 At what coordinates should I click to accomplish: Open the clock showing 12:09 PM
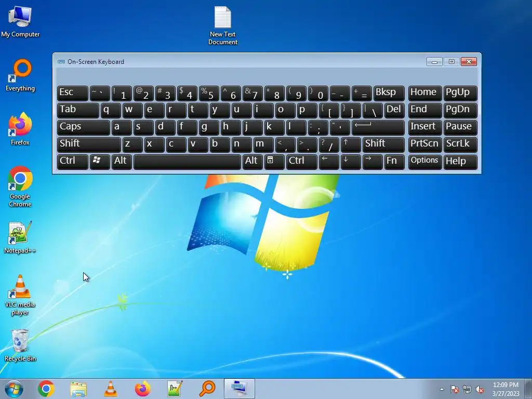(x=506, y=389)
